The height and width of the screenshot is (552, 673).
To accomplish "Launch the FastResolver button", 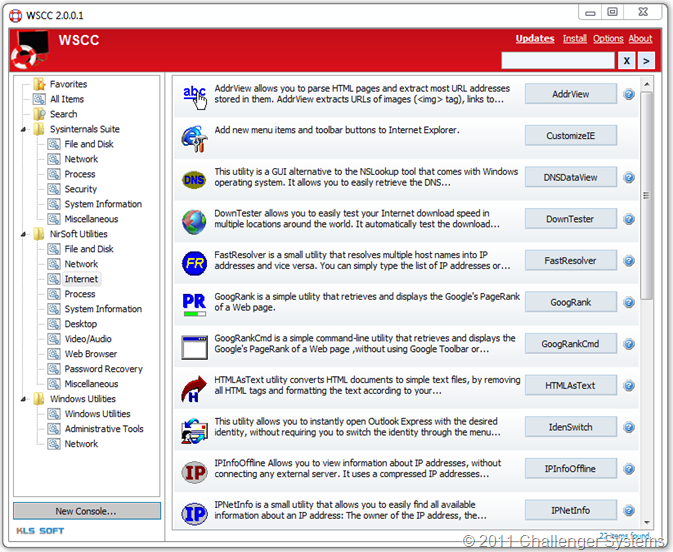I will pos(571,261).
